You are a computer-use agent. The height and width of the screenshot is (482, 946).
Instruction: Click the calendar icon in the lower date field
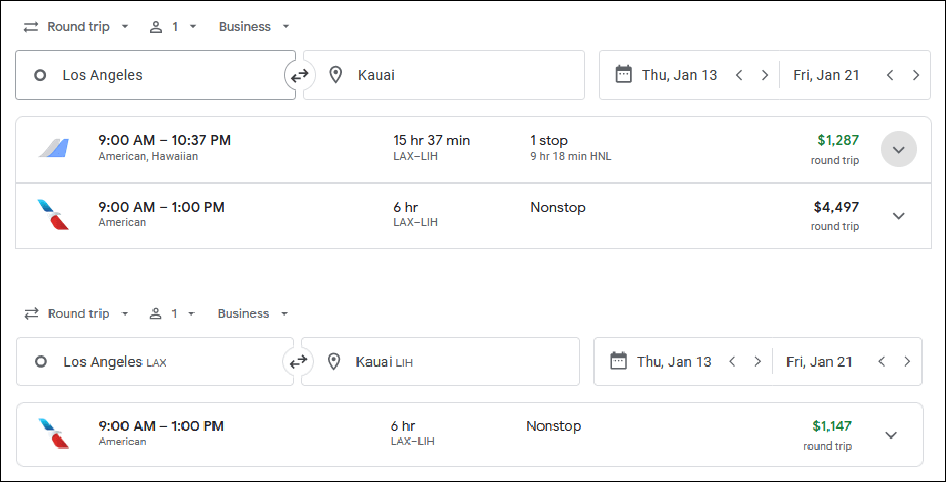pos(618,361)
